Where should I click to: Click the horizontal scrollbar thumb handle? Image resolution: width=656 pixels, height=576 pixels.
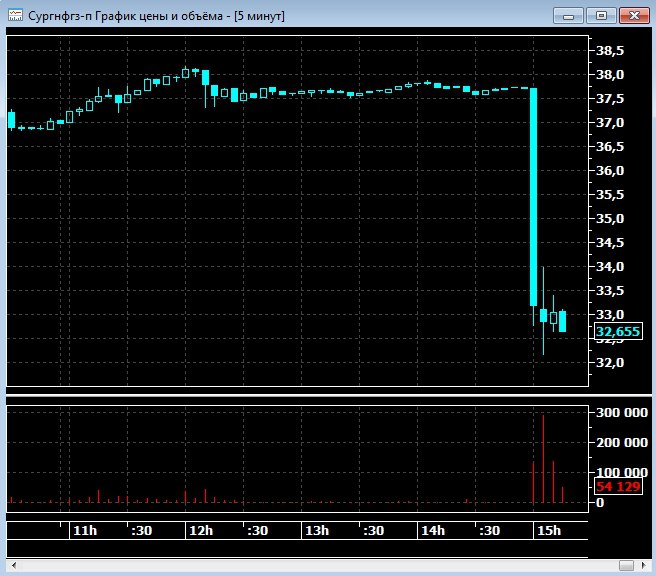pyautogui.click(x=625, y=567)
